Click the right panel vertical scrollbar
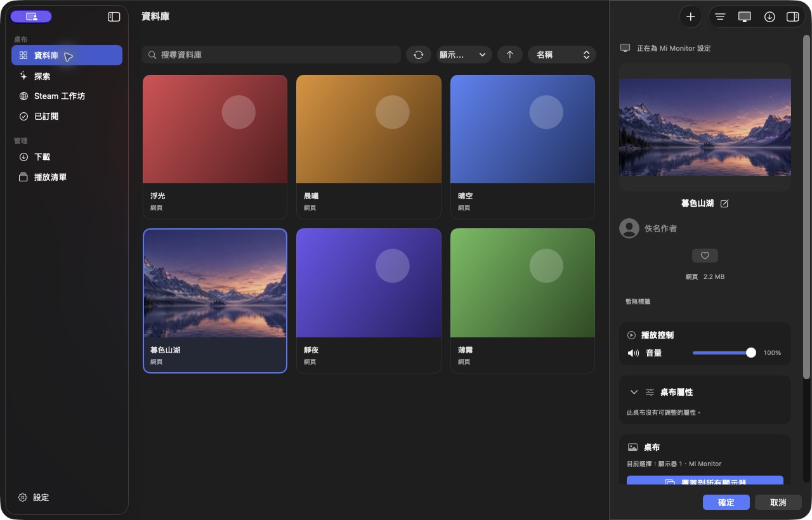 point(807,207)
